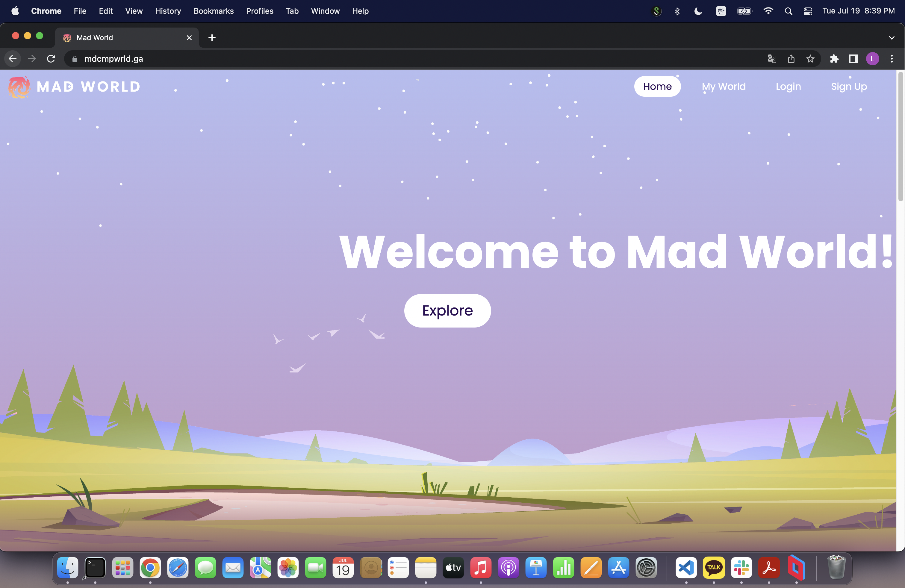
Task: Click the MAD WORLD title text
Action: [89, 87]
